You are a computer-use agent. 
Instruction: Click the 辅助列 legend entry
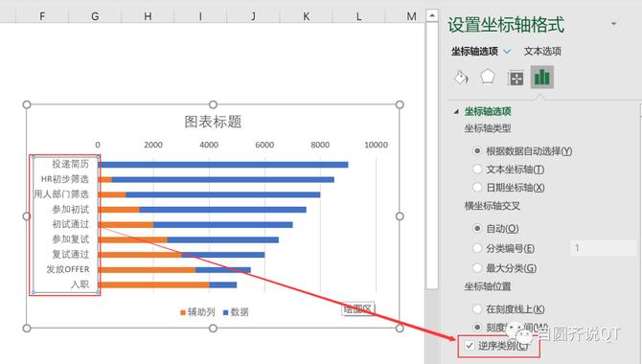click(x=197, y=312)
